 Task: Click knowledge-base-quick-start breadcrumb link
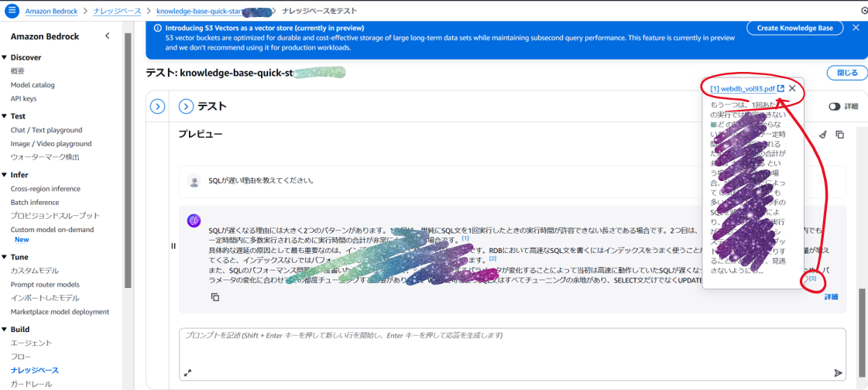click(200, 11)
